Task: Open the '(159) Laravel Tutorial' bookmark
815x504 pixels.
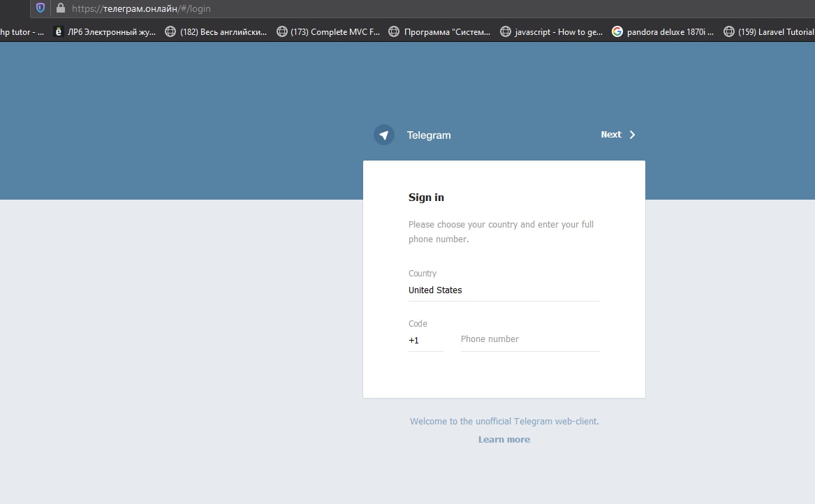Action: [x=769, y=31]
